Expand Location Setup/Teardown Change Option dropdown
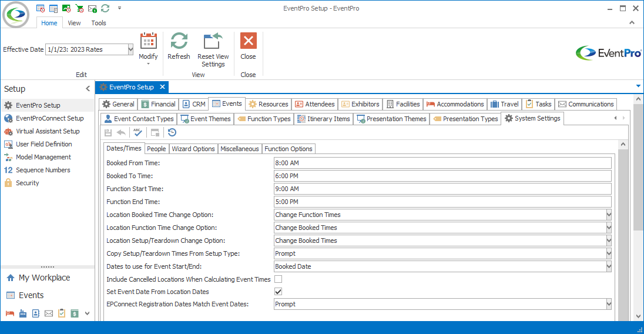This screenshot has width=644, height=334. pyautogui.click(x=609, y=241)
